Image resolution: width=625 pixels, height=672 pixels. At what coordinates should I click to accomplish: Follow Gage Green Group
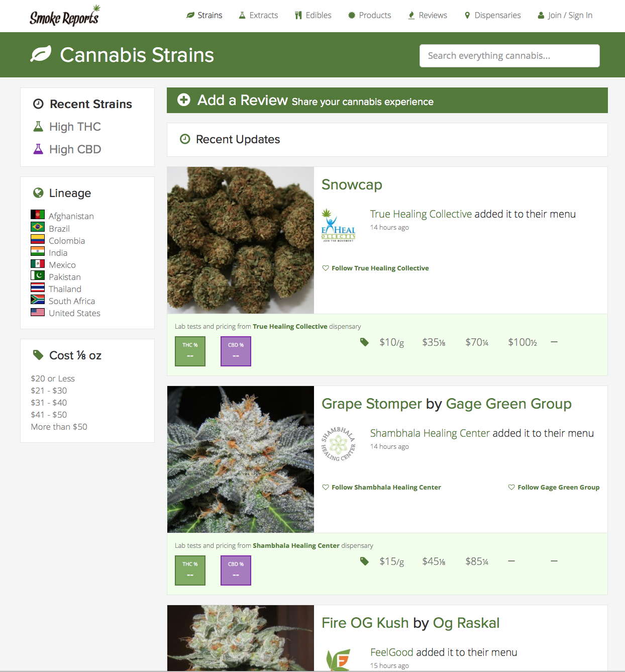pos(554,488)
